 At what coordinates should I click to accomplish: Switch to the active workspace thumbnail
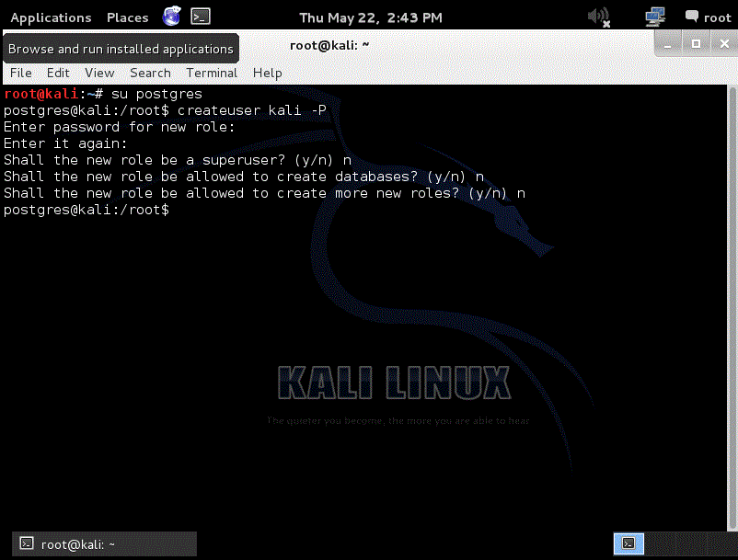(628, 544)
